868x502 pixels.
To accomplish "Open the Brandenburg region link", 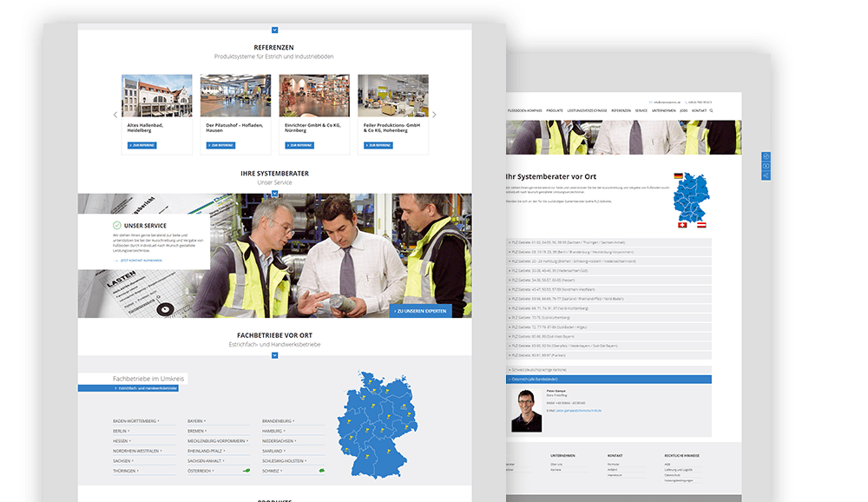I will coord(278,421).
